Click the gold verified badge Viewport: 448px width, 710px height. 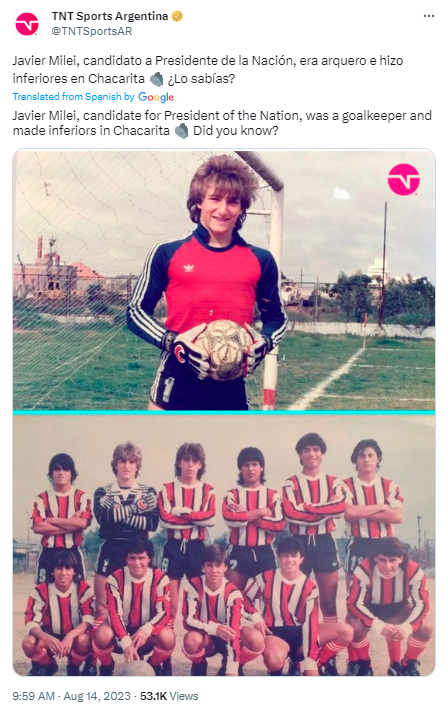pos(177,16)
